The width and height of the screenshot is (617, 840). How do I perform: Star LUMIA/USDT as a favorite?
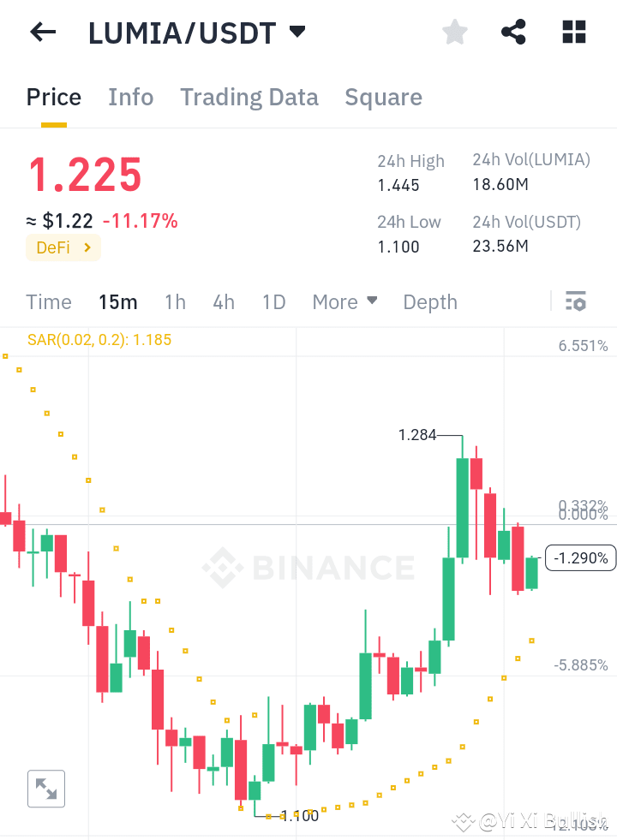tap(454, 32)
